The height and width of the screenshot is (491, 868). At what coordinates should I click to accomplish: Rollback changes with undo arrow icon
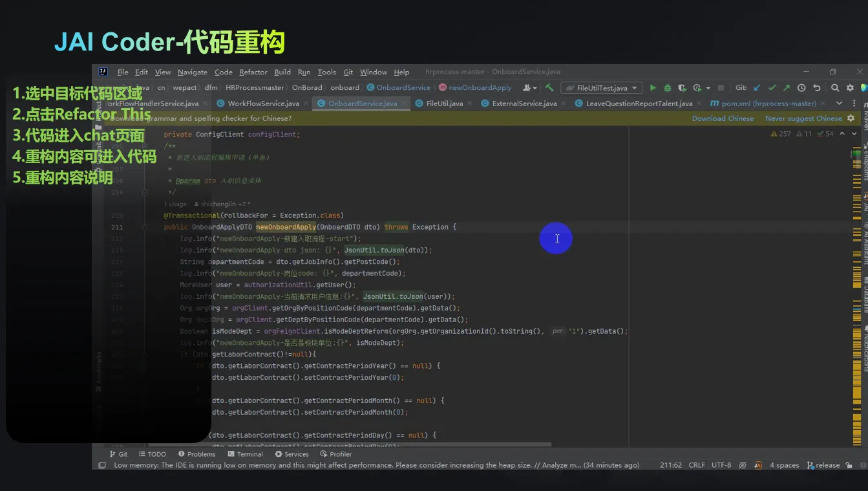coord(816,87)
